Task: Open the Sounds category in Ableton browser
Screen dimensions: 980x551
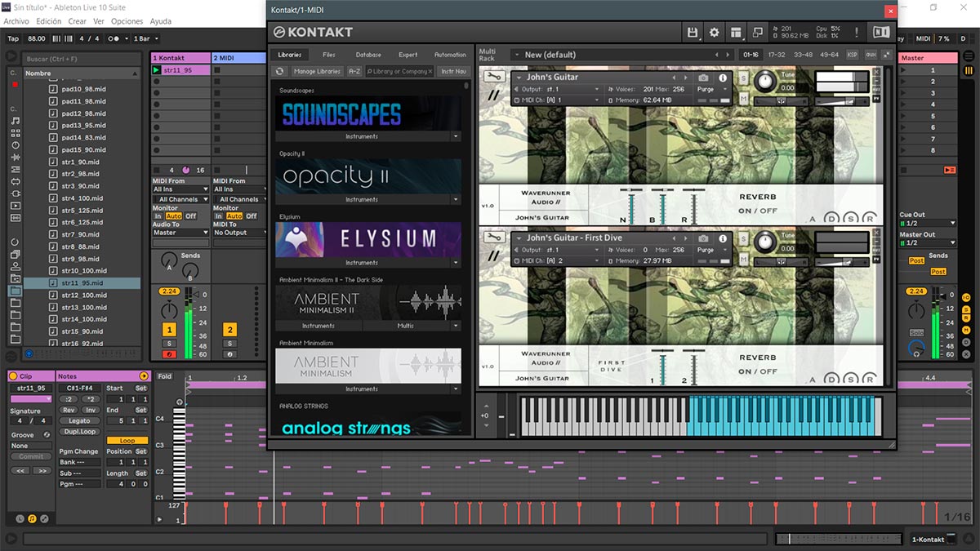Action: click(16, 121)
